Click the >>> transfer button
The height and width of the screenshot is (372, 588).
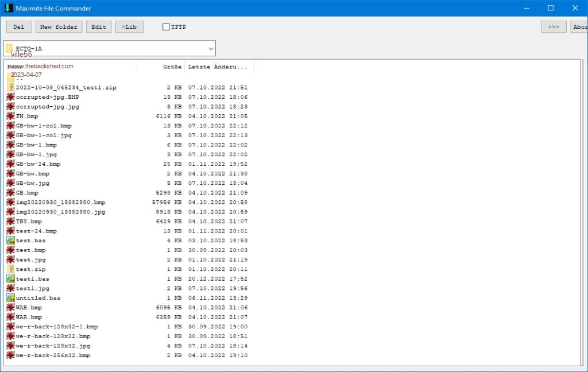[554, 27]
